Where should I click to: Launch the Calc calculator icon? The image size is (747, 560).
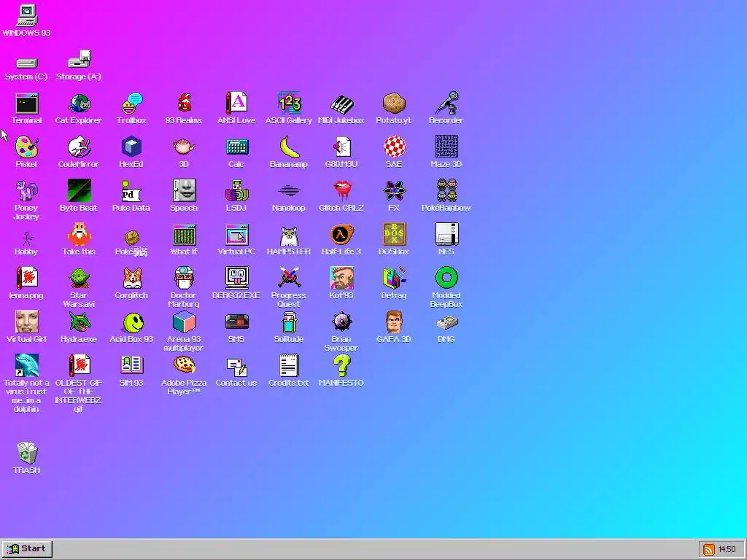pyautogui.click(x=237, y=147)
